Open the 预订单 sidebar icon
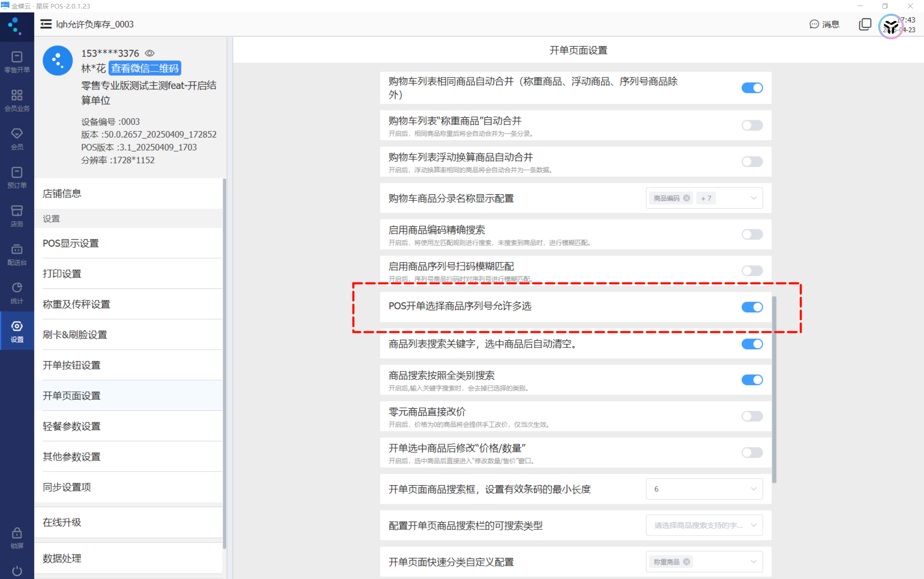Screen dimensions: 924x579 pyautogui.click(x=17, y=178)
